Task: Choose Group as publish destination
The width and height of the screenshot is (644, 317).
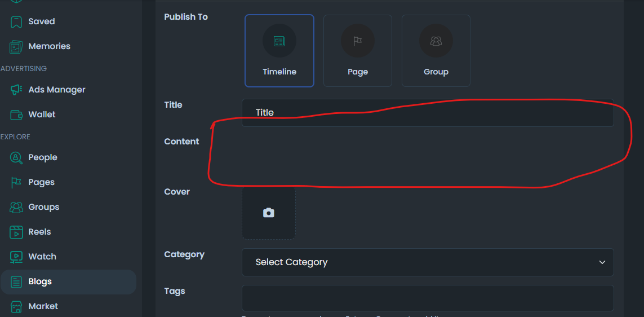Action: click(x=436, y=51)
